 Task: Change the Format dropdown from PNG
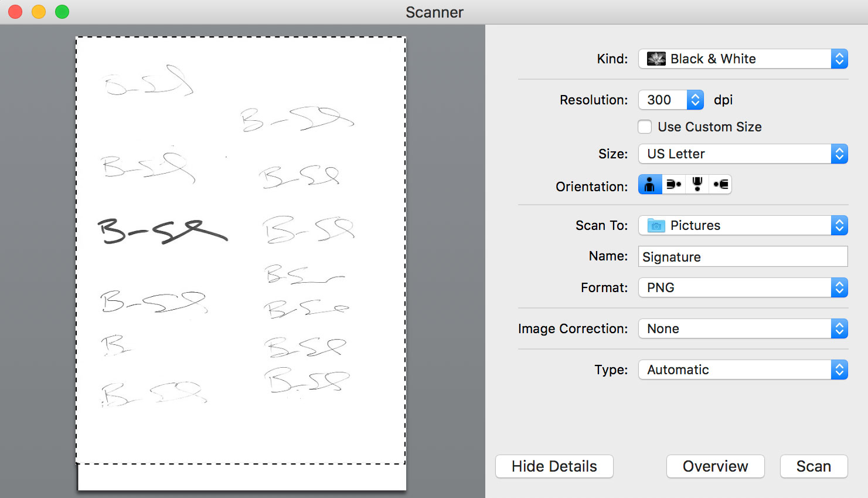point(743,287)
